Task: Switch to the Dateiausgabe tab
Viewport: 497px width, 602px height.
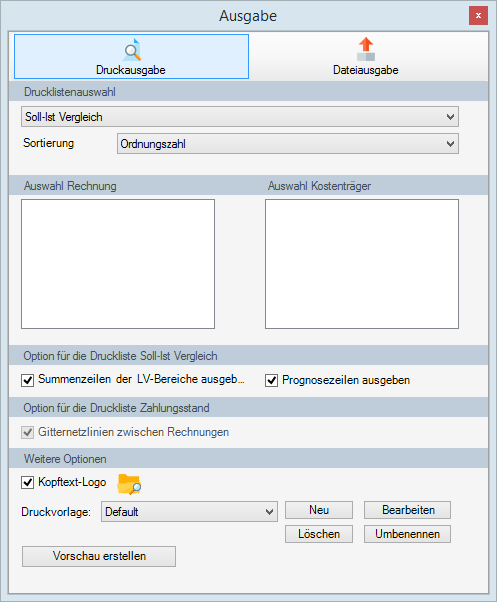Action: (366, 56)
